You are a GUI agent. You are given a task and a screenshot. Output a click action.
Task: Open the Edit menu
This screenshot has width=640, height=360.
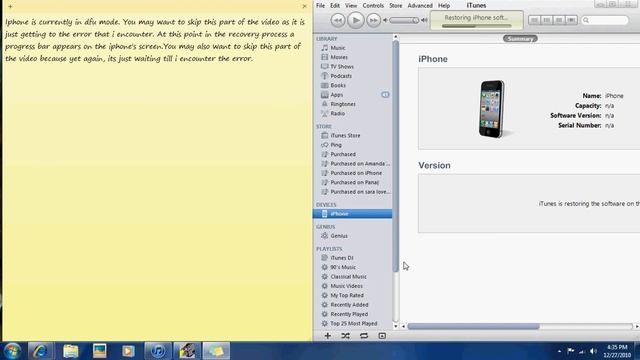[335, 5]
